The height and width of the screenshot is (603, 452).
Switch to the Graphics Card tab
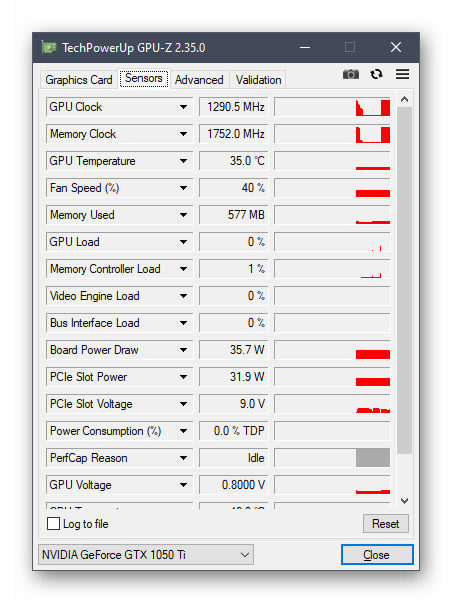click(x=78, y=80)
